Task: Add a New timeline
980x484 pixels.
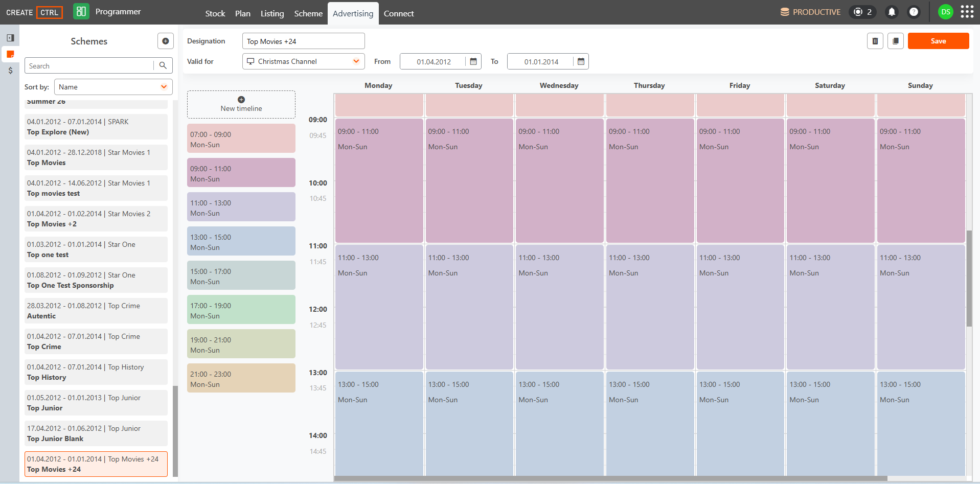Action: click(x=241, y=104)
